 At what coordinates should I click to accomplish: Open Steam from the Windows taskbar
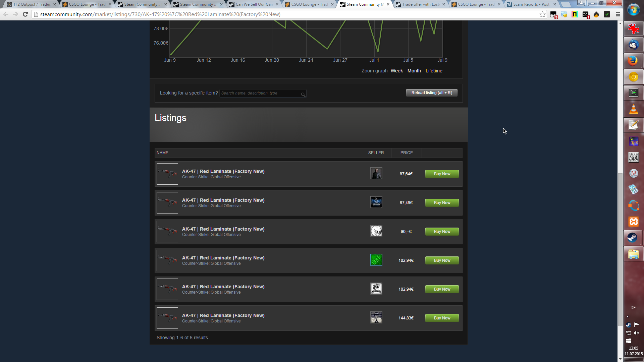[x=633, y=238]
